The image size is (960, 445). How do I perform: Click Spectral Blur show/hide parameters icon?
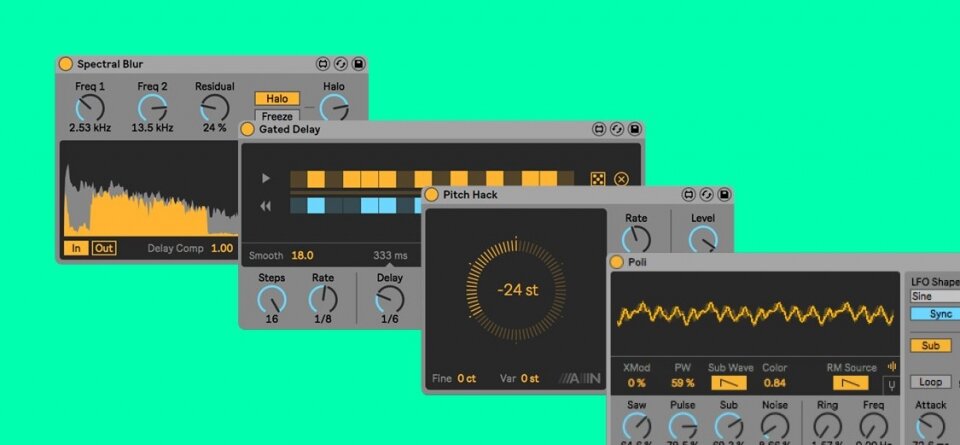[323, 64]
